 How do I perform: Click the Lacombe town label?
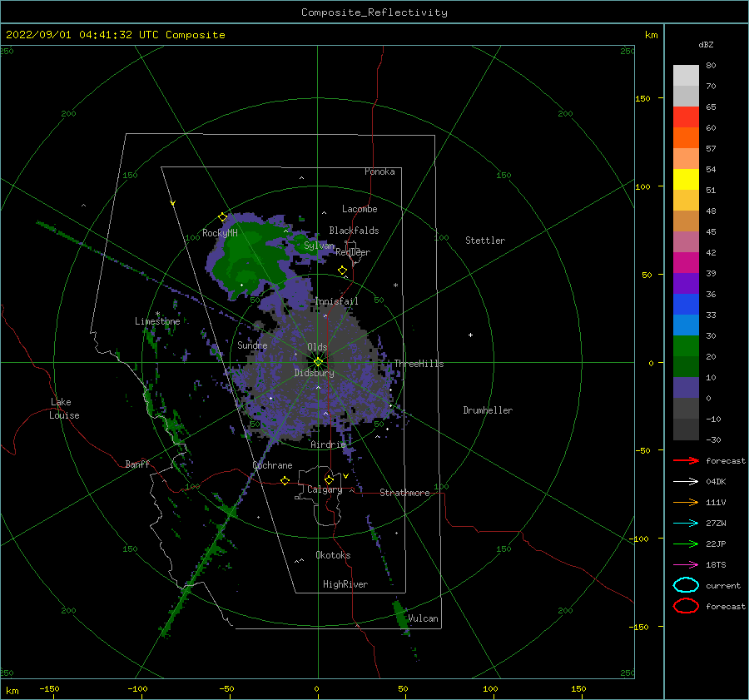(x=360, y=209)
